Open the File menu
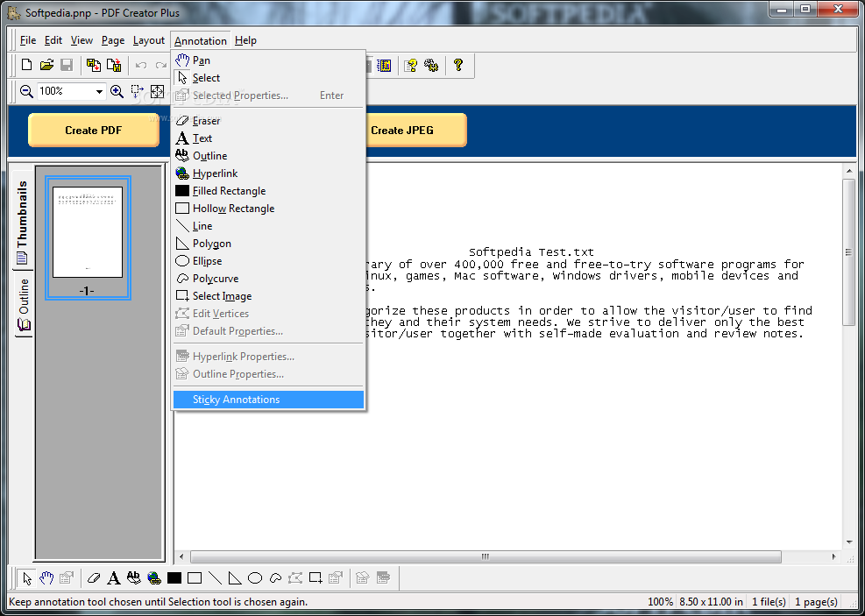 (x=28, y=40)
